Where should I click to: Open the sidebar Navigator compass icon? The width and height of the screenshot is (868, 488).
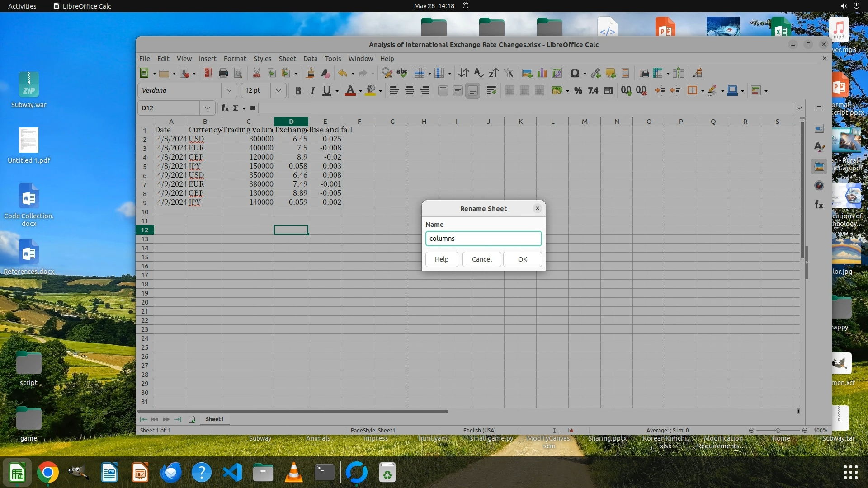819,186
